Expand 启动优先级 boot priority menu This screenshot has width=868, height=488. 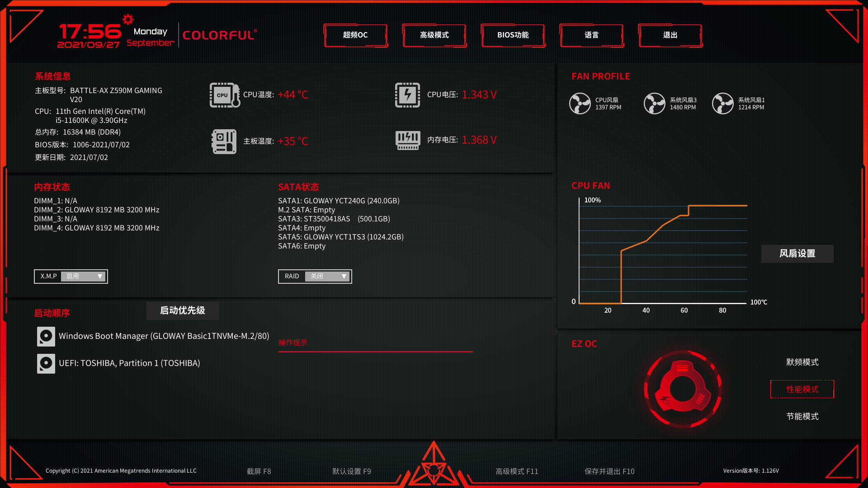[x=185, y=310]
